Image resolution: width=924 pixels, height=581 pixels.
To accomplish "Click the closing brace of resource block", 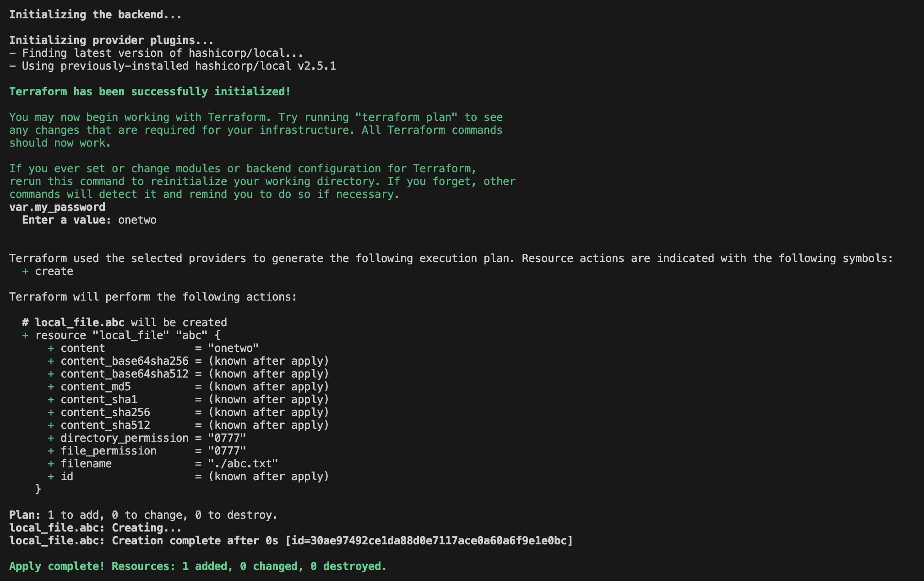I will coord(38,489).
